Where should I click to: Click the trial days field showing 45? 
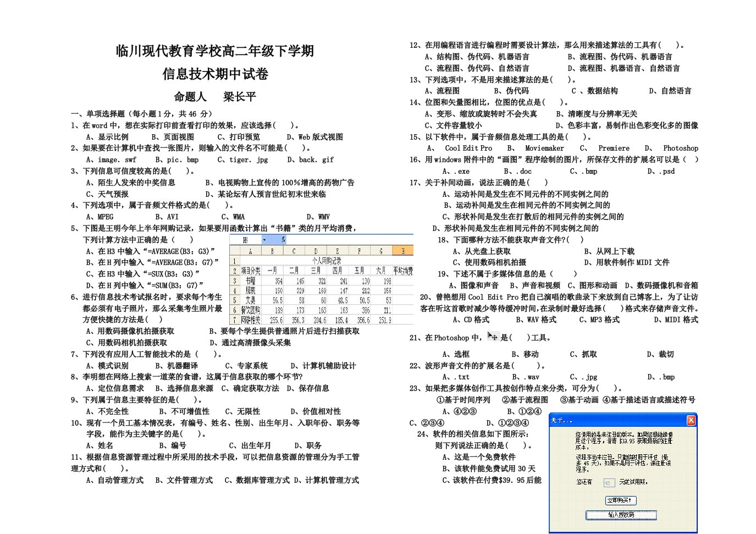(609, 482)
